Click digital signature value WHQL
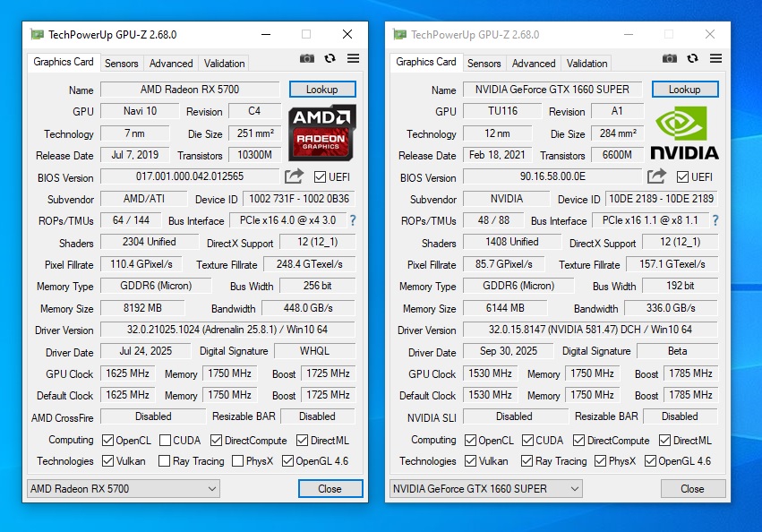 [x=315, y=351]
